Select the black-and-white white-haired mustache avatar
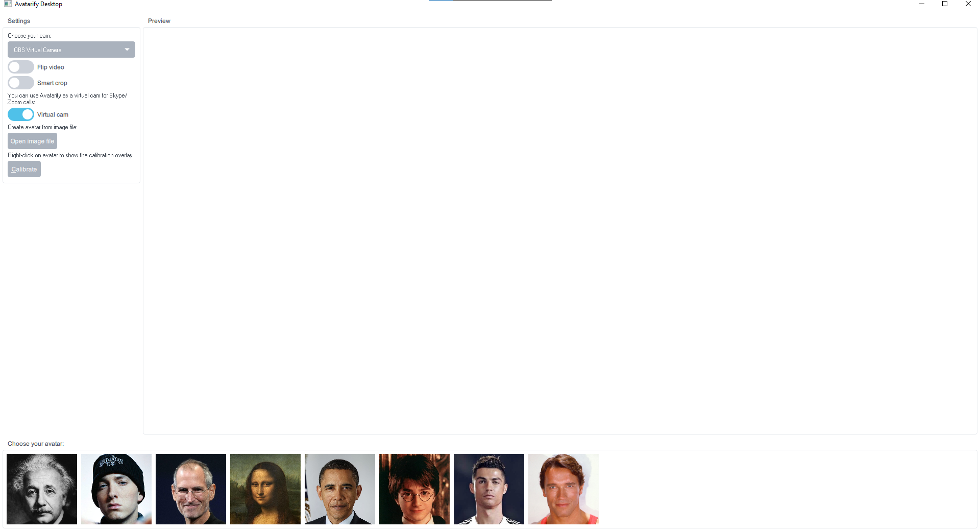The image size is (980, 531). click(42, 489)
